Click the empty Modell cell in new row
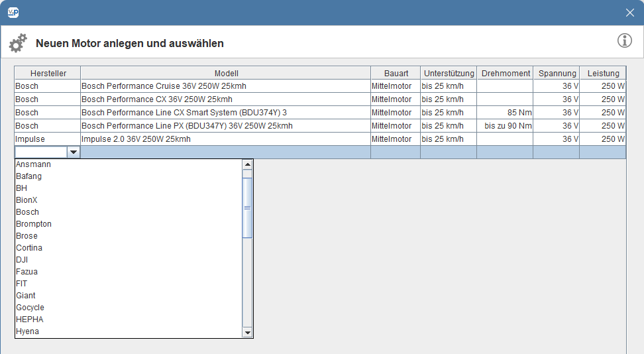The width and height of the screenshot is (644, 354). pos(225,152)
